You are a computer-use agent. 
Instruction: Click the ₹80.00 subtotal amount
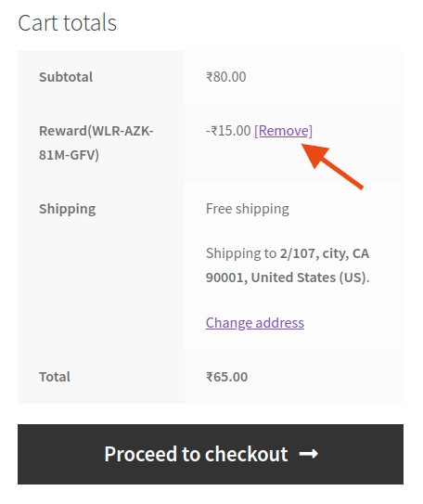pos(225,77)
